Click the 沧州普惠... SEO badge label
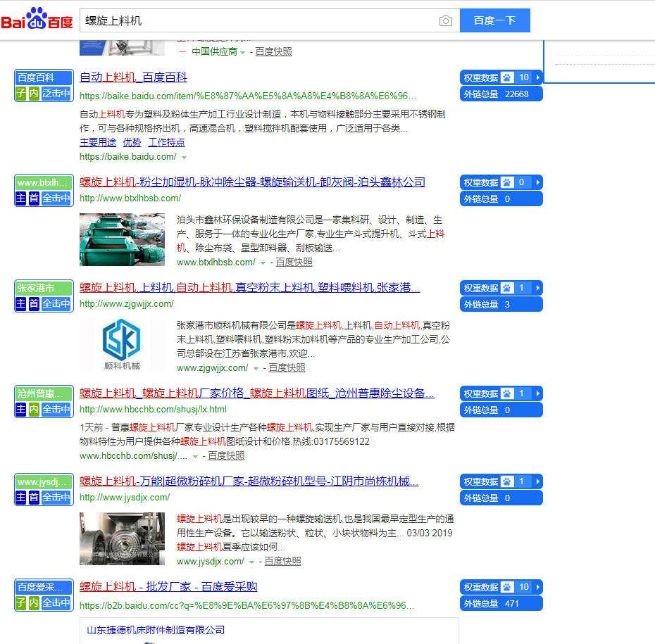Screen dimensions: 655x644 44,393
